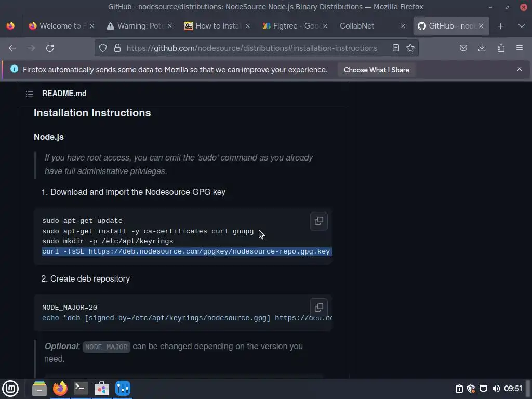The width and height of the screenshot is (532, 399).
Task: Click the URL address bar field
Action: tap(252, 48)
